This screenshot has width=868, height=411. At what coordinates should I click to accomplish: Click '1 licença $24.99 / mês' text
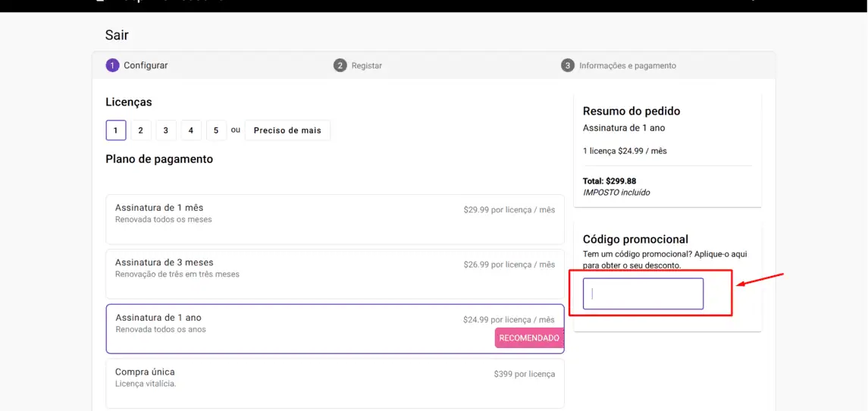[625, 151]
